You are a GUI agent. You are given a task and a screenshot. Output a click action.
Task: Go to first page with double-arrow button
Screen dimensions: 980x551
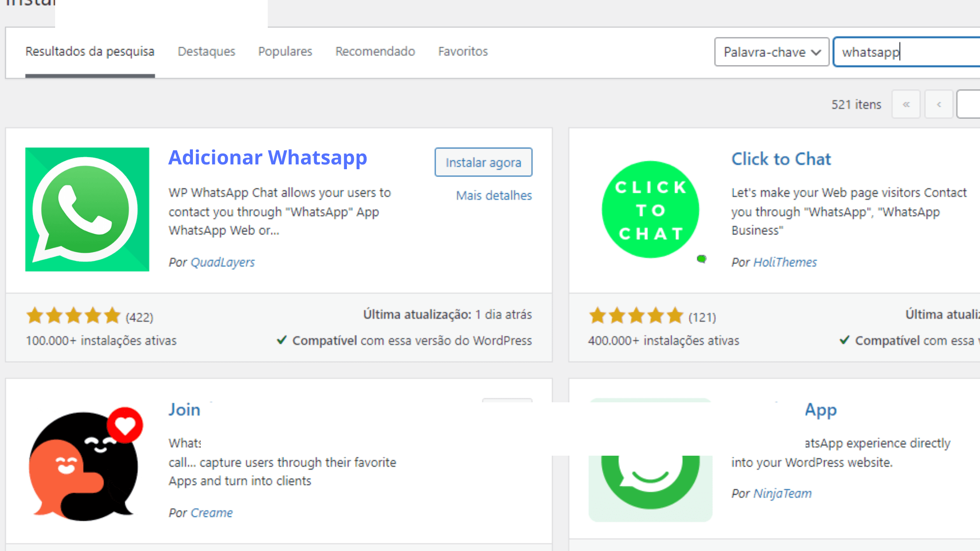[x=906, y=104]
